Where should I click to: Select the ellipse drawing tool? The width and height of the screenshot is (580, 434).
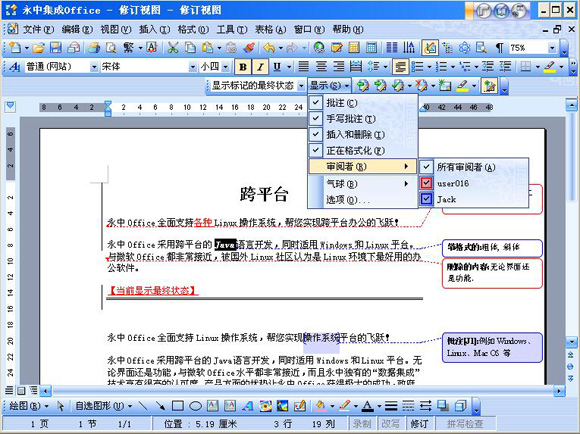(x=195, y=406)
